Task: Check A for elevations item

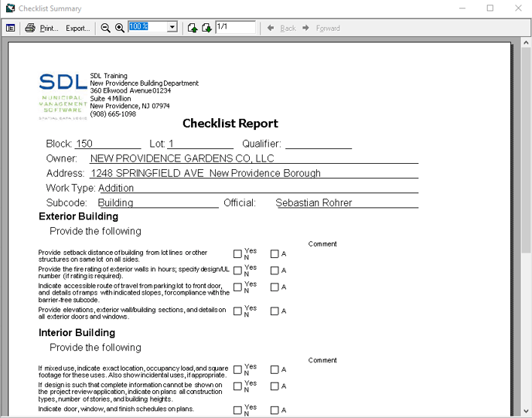Action: tap(275, 311)
